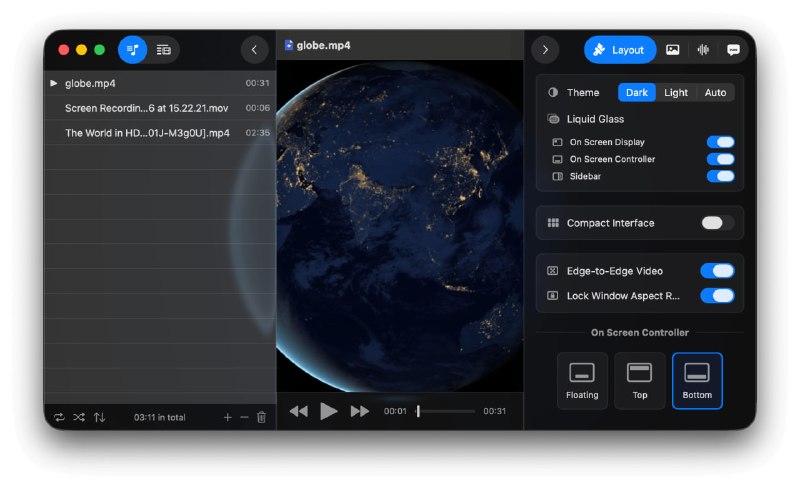Click the globe video preview

400,226
